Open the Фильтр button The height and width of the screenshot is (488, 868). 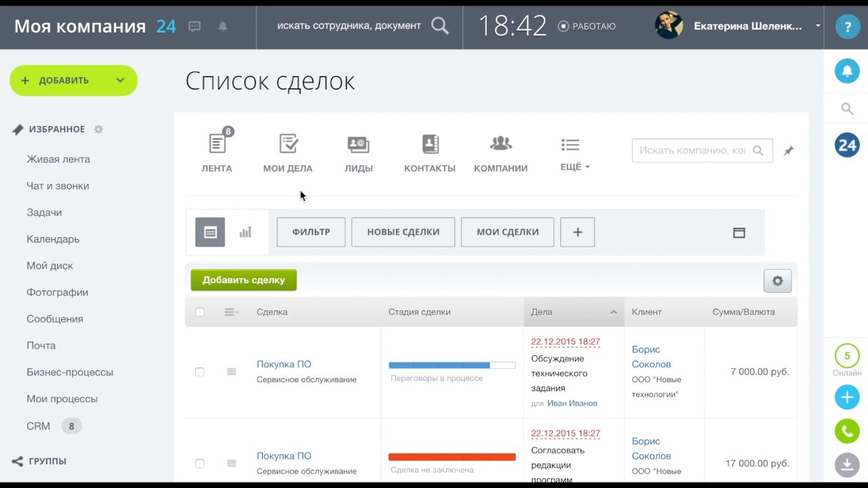pyautogui.click(x=311, y=232)
